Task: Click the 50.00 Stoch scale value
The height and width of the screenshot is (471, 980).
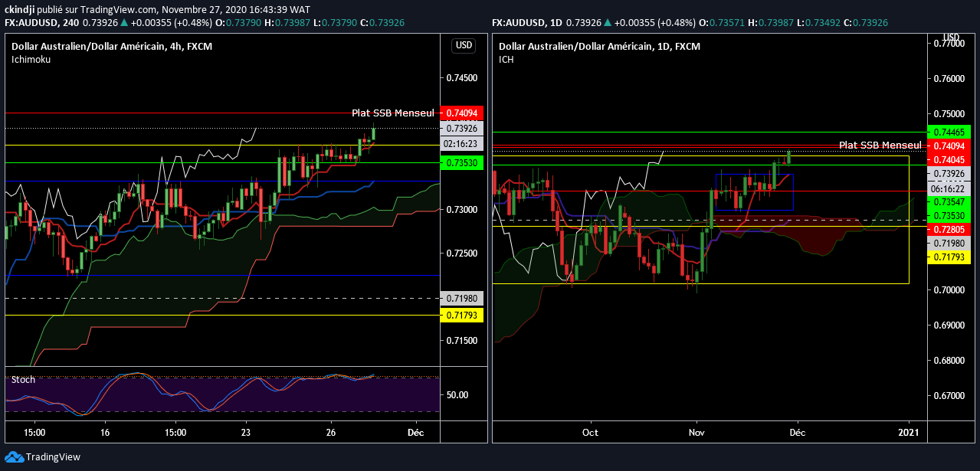Action: tap(457, 394)
